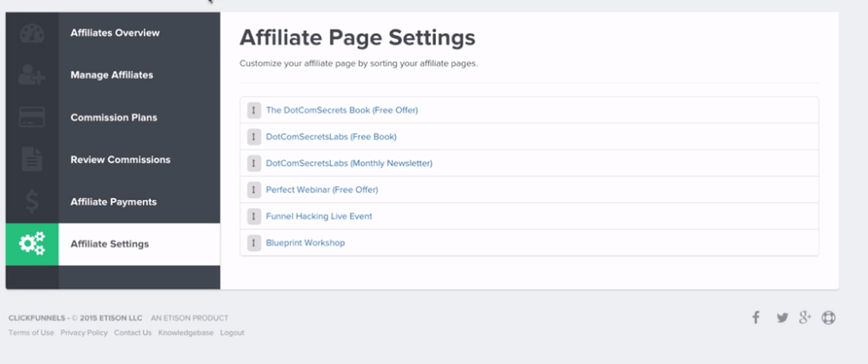Click the Affiliate Page Settings heading

click(x=358, y=37)
